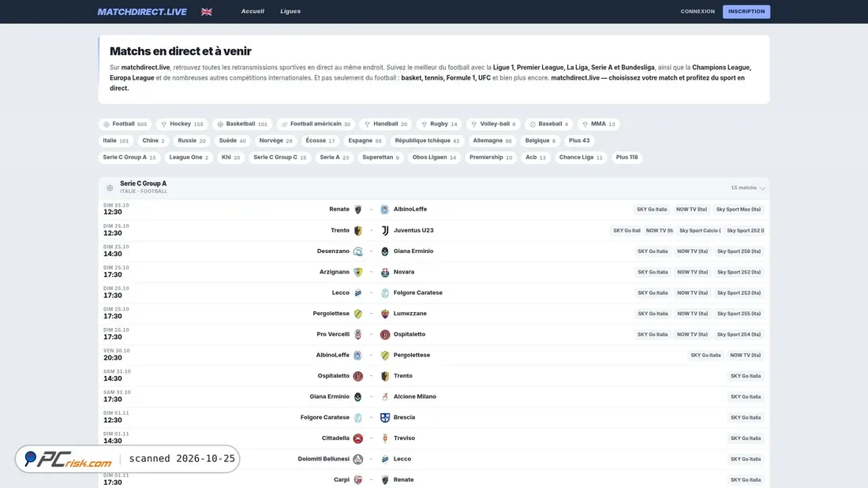868x488 pixels.
Task: Select the Serie A league chip
Action: tap(335, 157)
